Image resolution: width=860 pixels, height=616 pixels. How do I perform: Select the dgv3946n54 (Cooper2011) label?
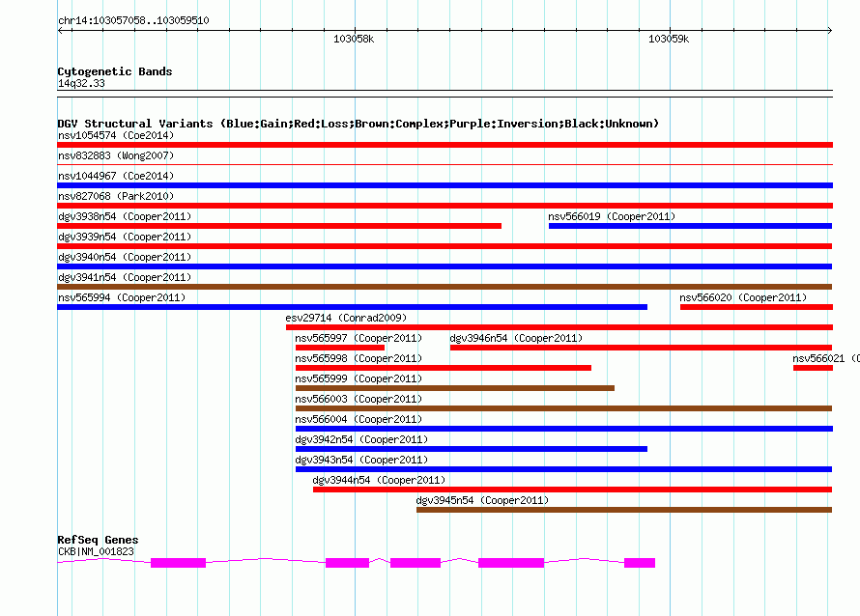[516, 338]
